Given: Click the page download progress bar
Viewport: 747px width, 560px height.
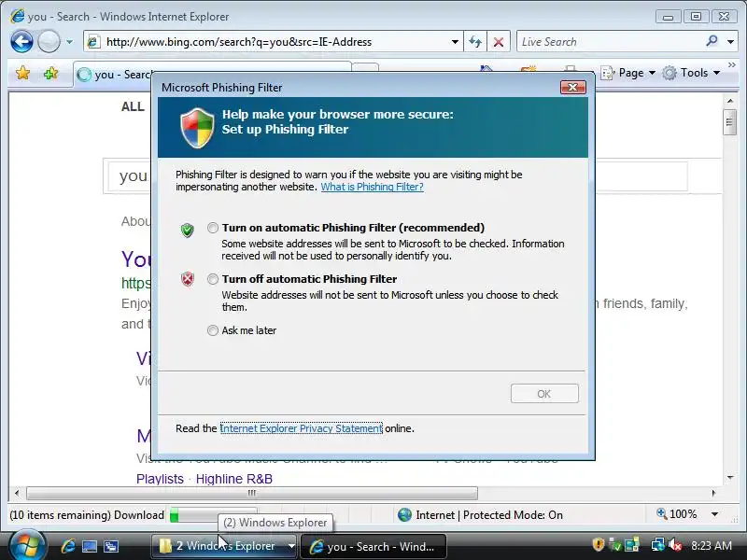Looking at the screenshot, I should [x=213, y=515].
